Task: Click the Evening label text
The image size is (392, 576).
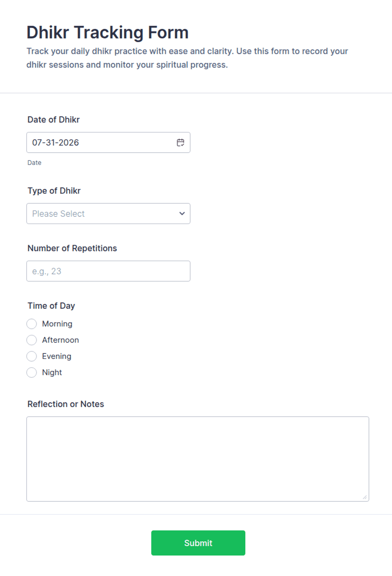Action: click(56, 356)
